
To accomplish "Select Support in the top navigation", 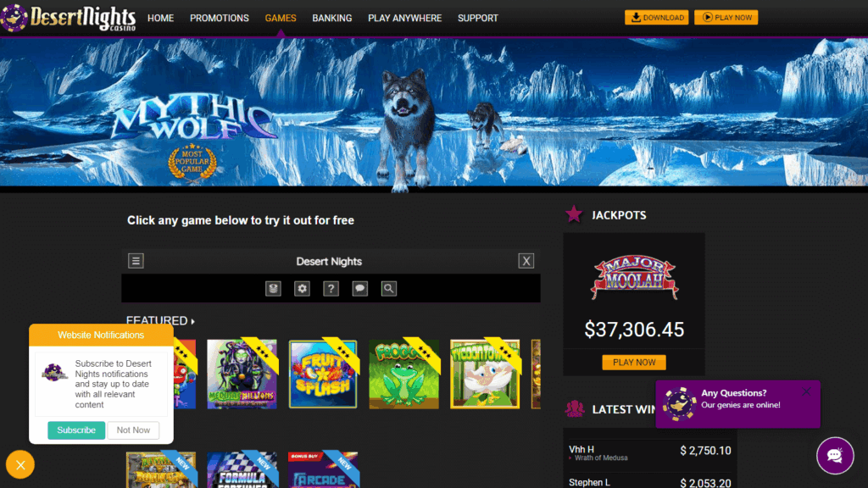I will click(478, 18).
